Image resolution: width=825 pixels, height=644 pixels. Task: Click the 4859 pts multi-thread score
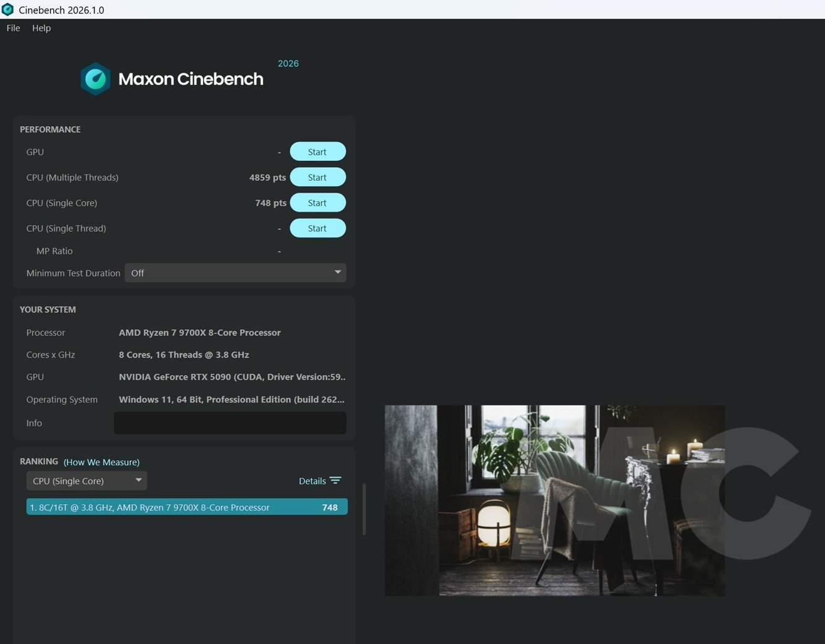click(x=267, y=178)
